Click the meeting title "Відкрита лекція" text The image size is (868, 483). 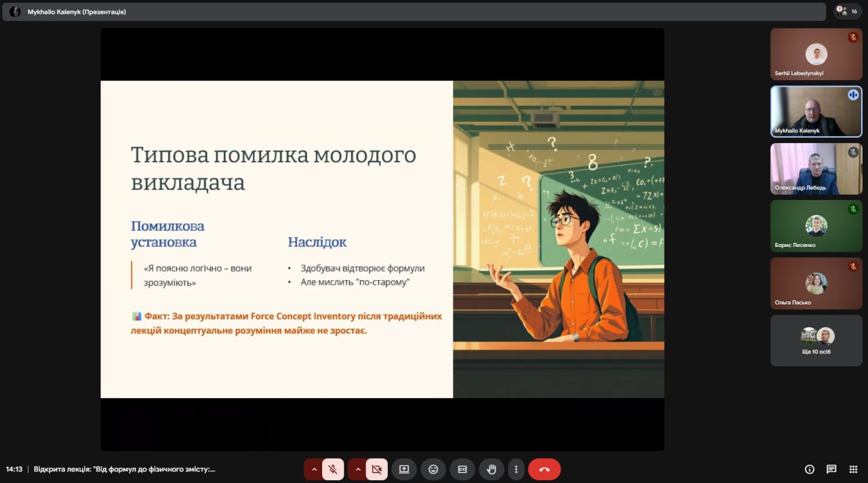tap(124, 469)
